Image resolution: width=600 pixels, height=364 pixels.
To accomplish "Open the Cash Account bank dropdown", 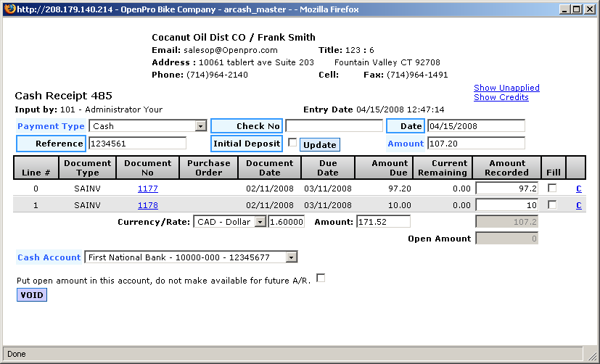I will pyautogui.click(x=291, y=257).
